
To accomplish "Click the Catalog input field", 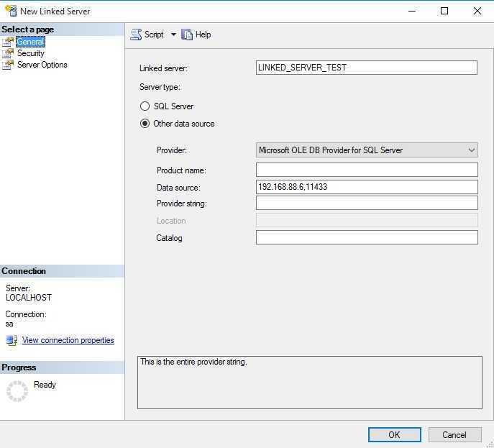I will click(367, 237).
